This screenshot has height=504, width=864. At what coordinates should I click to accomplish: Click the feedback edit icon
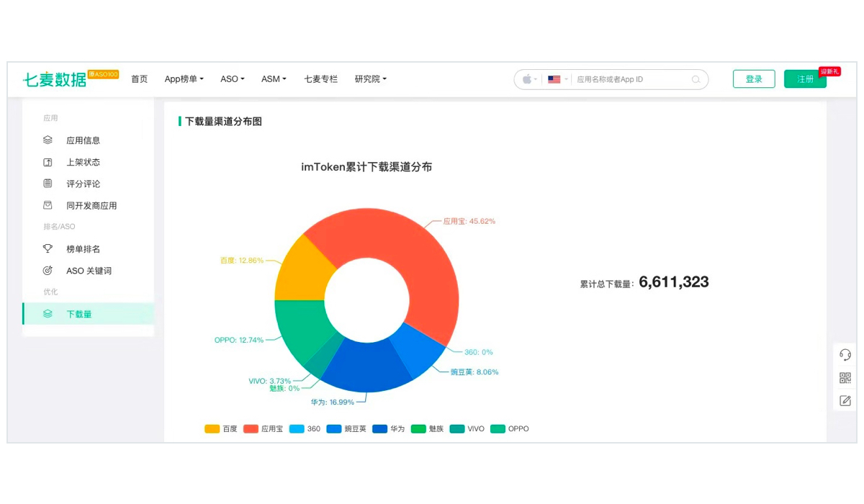click(x=845, y=401)
